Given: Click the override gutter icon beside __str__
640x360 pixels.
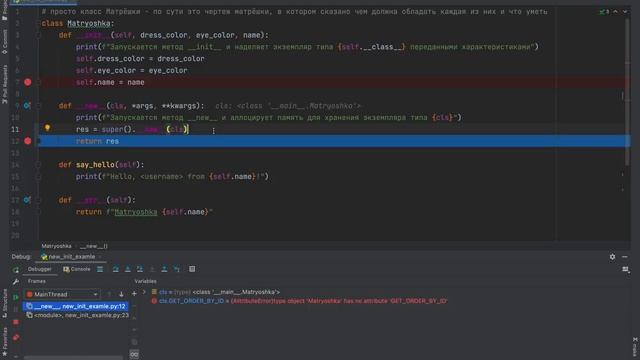Looking at the screenshot, I should click(x=27, y=200).
